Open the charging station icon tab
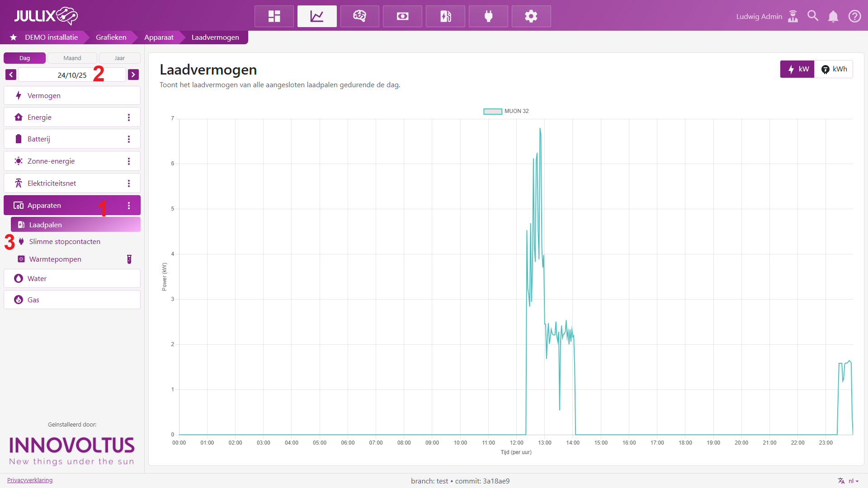This screenshot has width=868, height=488. [445, 16]
